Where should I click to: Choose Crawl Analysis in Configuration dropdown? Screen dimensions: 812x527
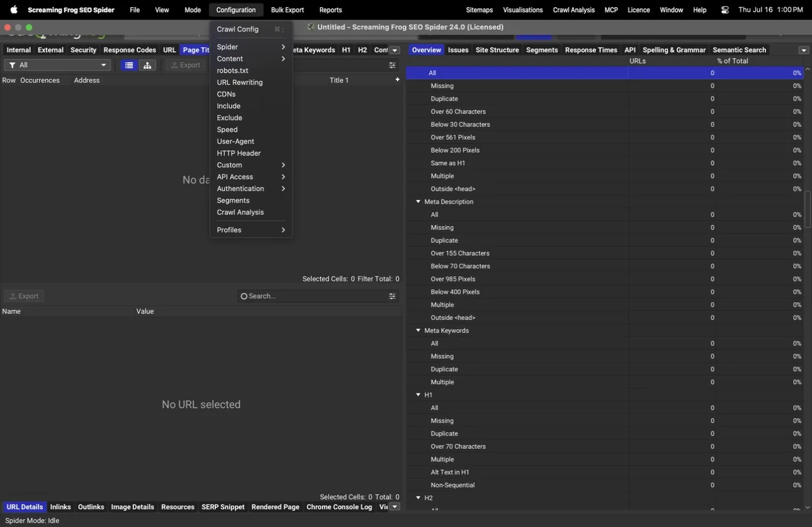(251, 212)
